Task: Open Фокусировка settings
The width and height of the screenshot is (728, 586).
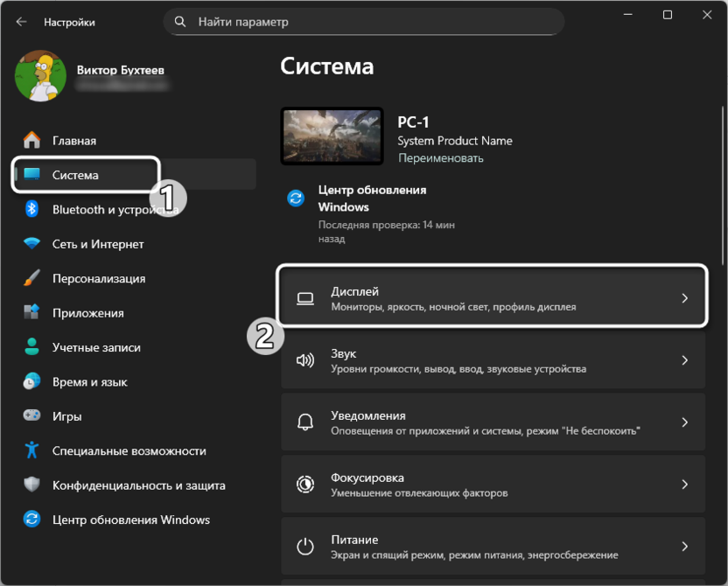Action: coord(493,484)
